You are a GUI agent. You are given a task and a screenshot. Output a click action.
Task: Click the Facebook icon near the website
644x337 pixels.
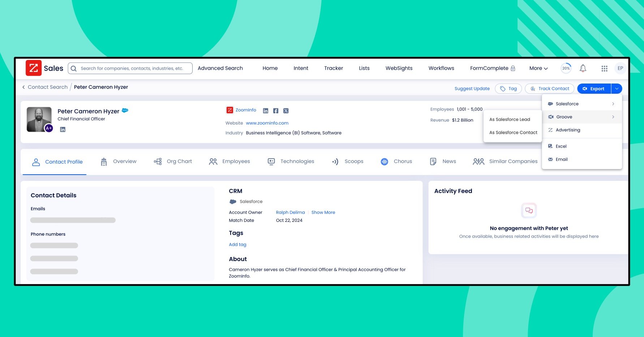tap(275, 110)
